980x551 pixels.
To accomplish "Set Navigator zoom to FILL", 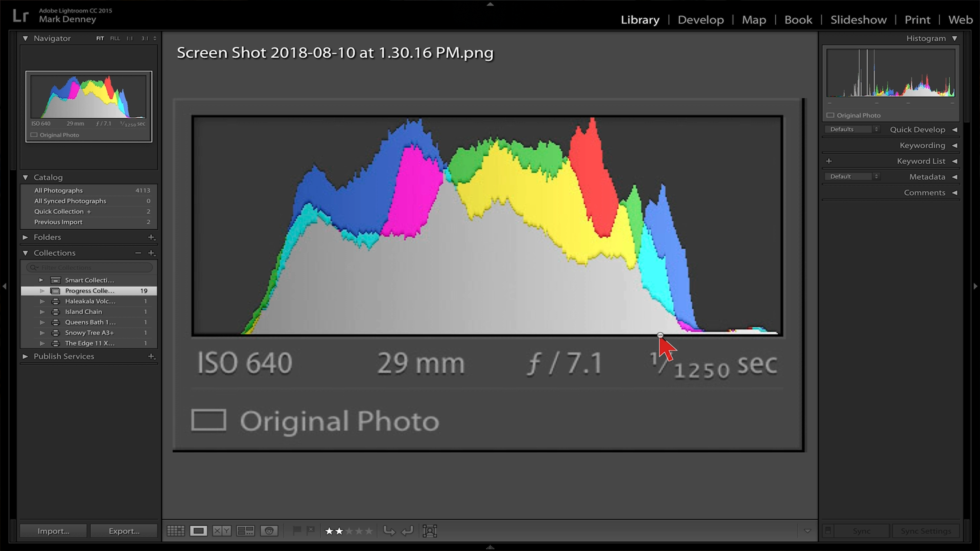I will [x=115, y=38].
